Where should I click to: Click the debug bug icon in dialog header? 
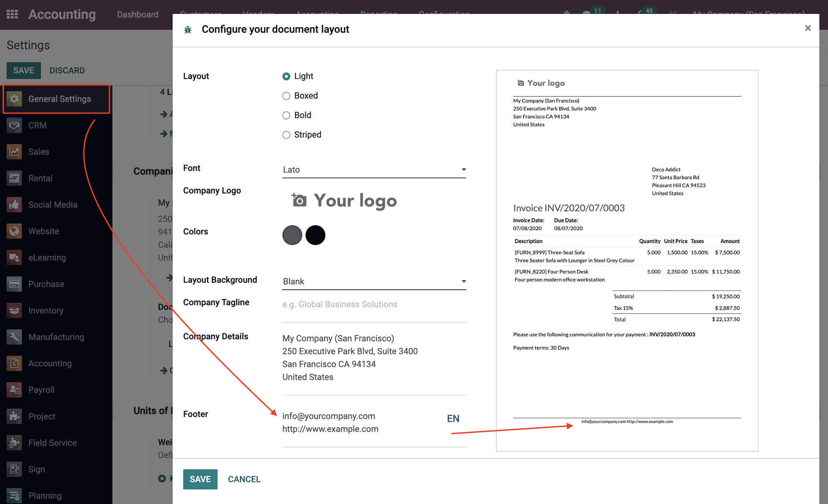click(188, 30)
